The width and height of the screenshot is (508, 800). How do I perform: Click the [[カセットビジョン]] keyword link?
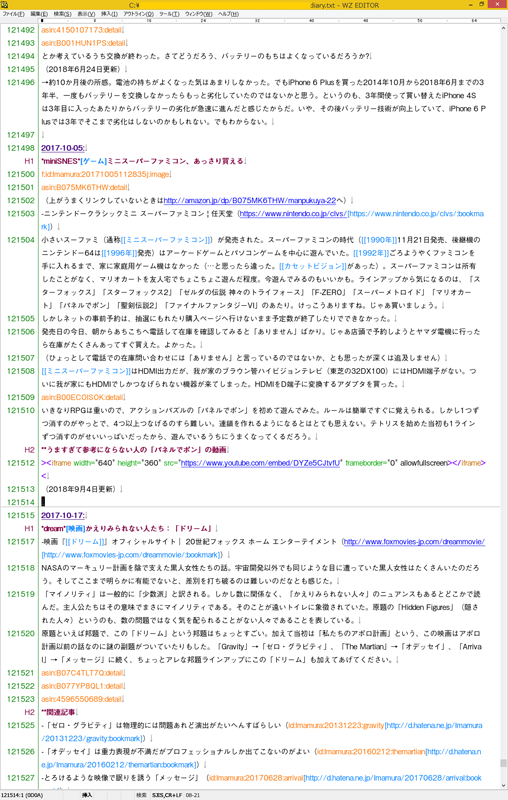313,266
